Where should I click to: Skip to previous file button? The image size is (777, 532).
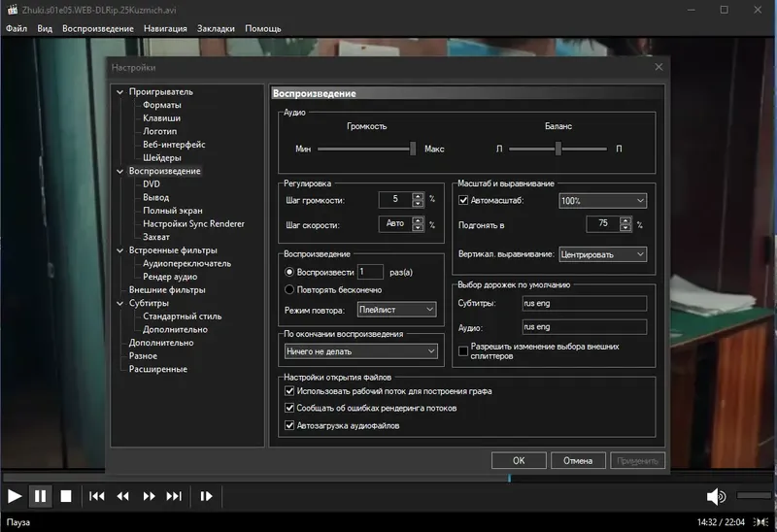97,496
